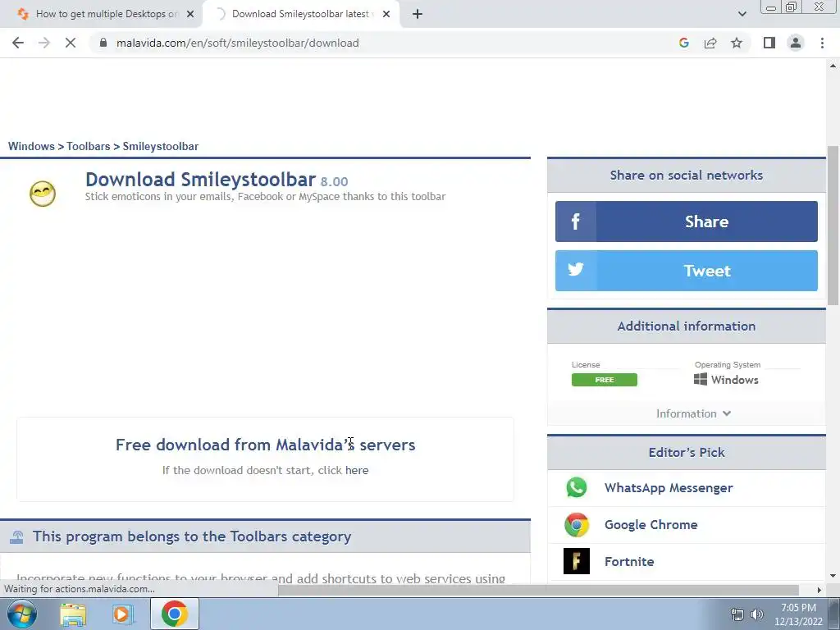Click the 'Download Smileystoolbar' heading
The height and width of the screenshot is (630, 840).
200,180
